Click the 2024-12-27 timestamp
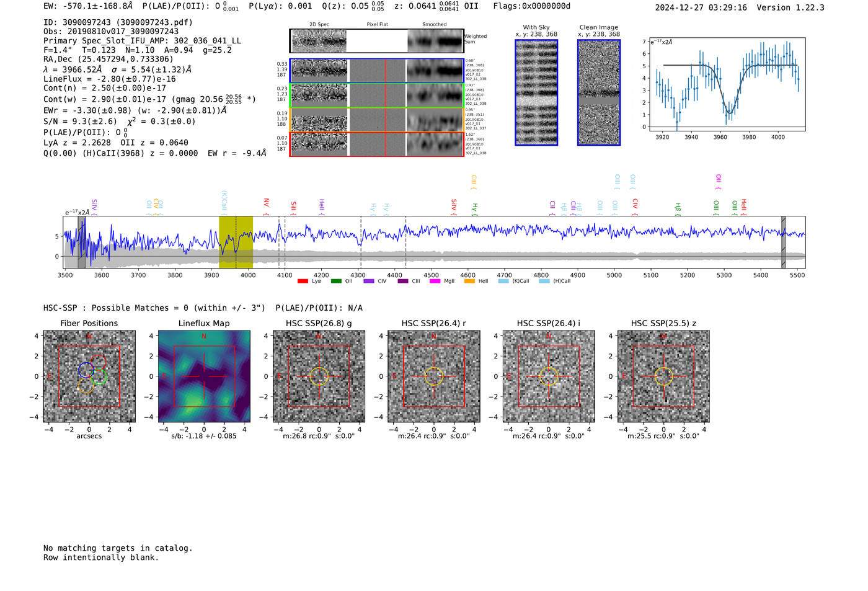Screen dimensions: 868x591 [x=701, y=7]
